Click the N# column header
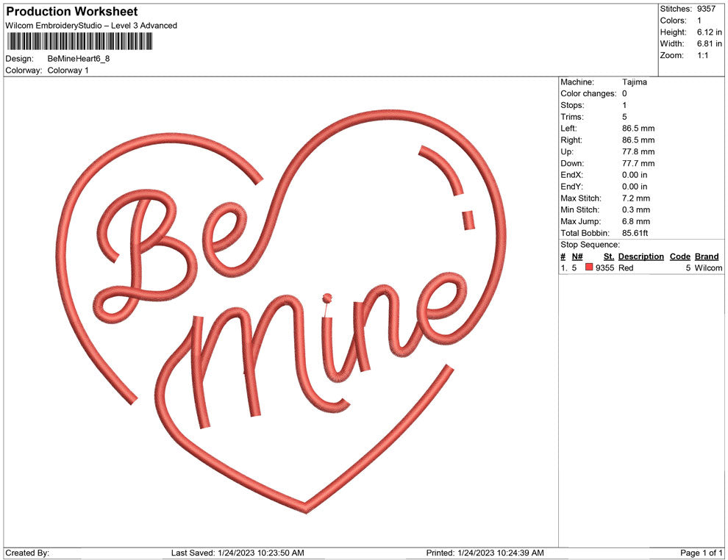The image size is (728, 560). pos(577,256)
